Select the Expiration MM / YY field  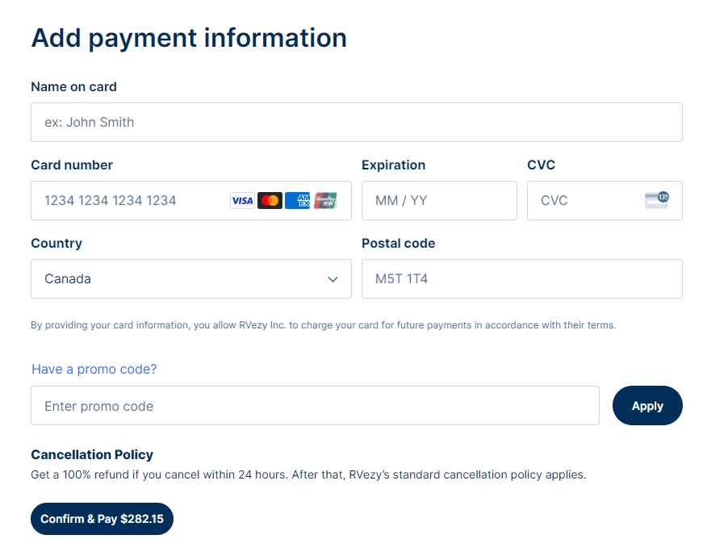click(439, 201)
